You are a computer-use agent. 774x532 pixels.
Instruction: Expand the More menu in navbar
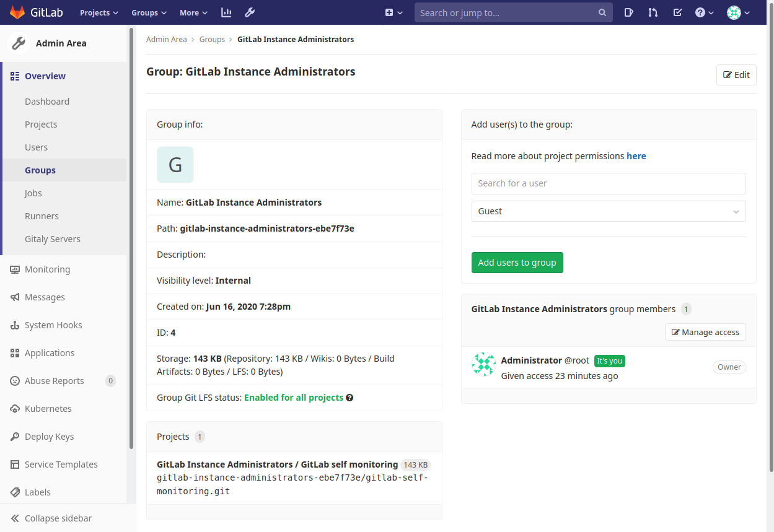pos(193,12)
